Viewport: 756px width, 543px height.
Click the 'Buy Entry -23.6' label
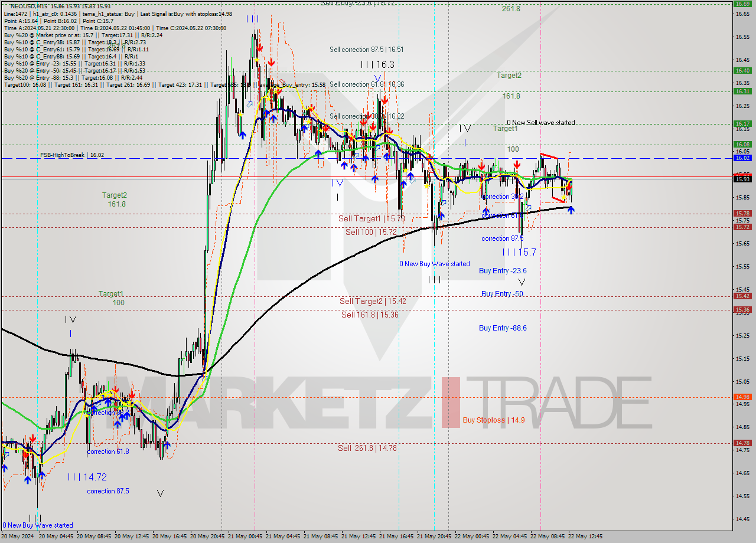click(x=503, y=270)
